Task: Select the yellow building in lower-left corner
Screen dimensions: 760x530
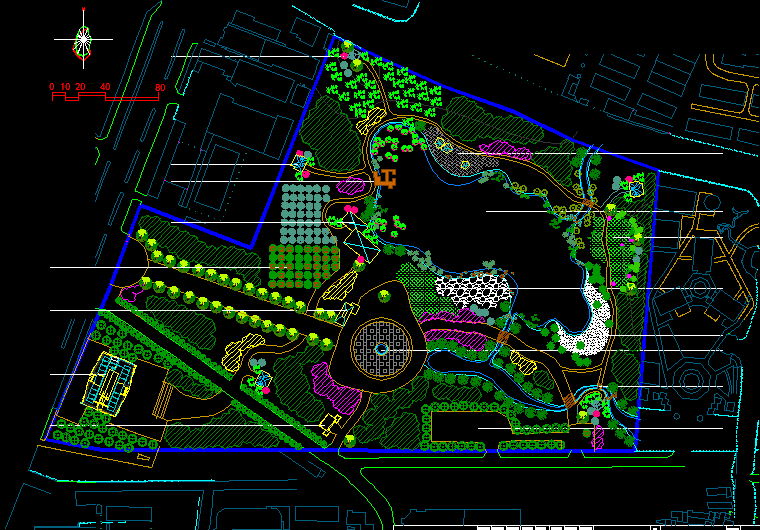Action: click(108, 383)
